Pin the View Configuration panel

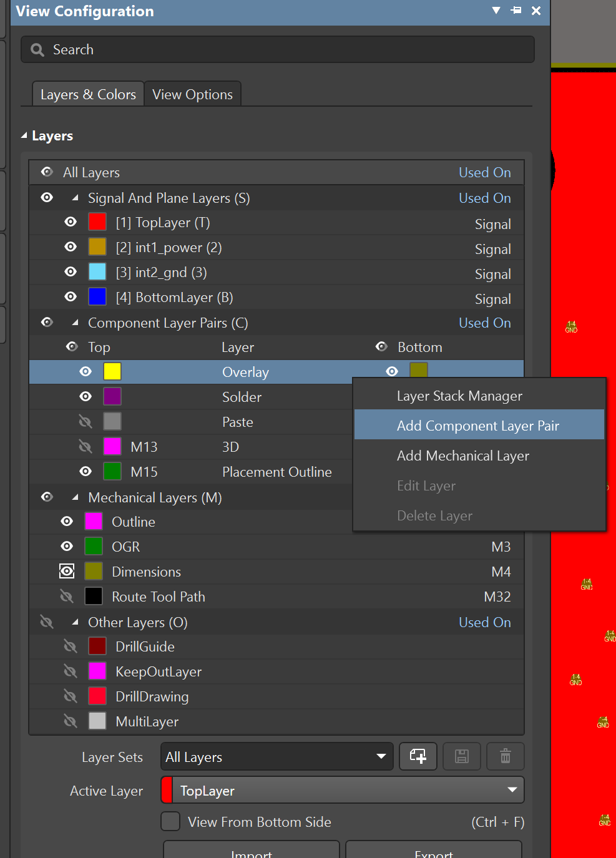click(x=516, y=11)
